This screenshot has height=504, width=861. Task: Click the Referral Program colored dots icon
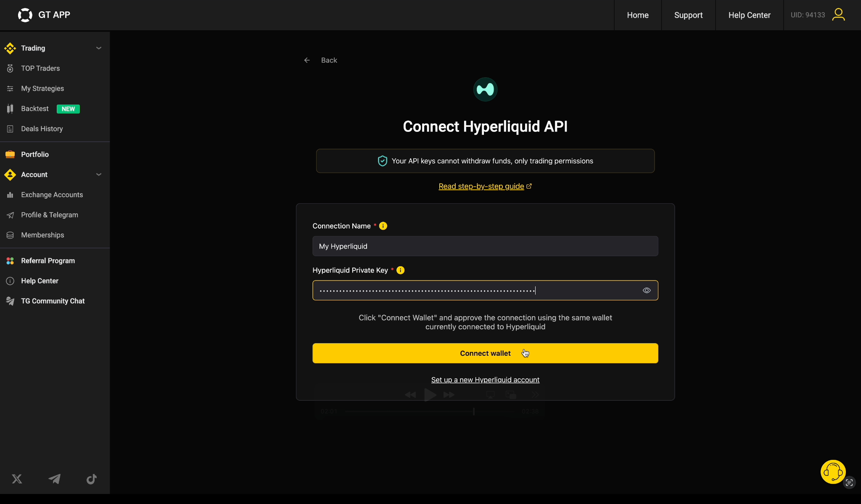10,260
